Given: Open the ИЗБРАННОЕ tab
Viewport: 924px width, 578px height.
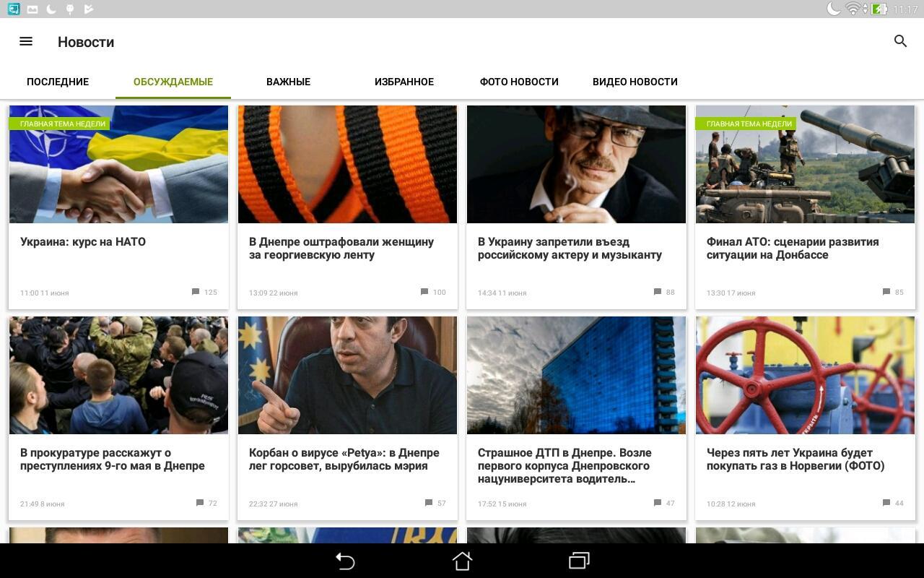Looking at the screenshot, I should coord(404,82).
